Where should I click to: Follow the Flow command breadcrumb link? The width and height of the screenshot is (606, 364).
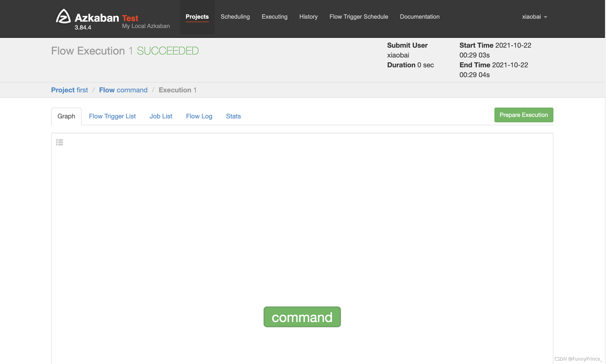point(123,90)
